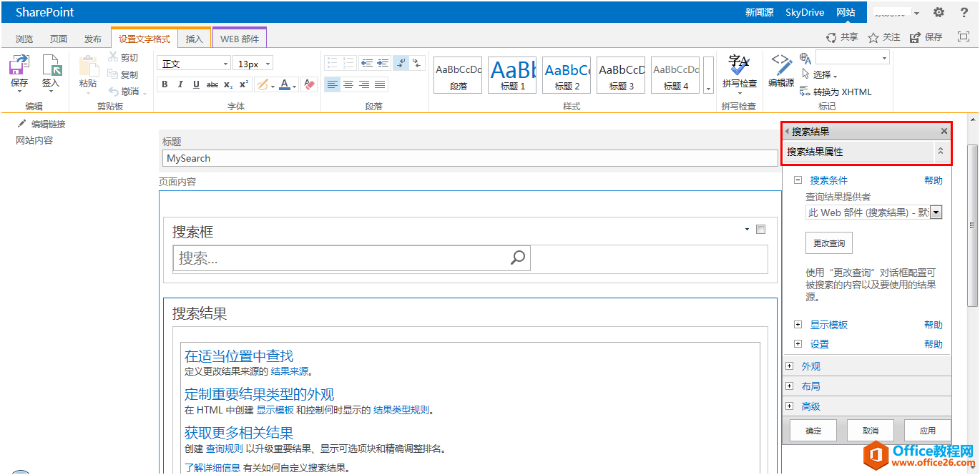Open font color dropdown arrow

(295, 85)
